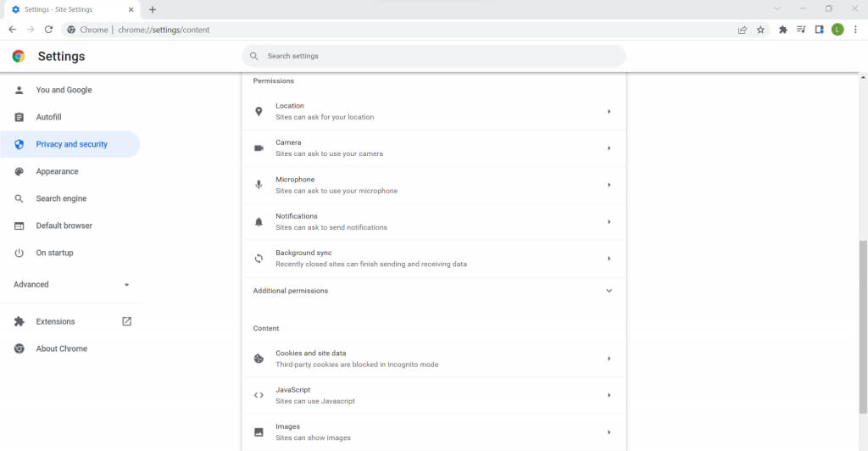Image resolution: width=868 pixels, height=451 pixels.
Task: Open Camera permission settings
Action: pyautogui.click(x=433, y=148)
